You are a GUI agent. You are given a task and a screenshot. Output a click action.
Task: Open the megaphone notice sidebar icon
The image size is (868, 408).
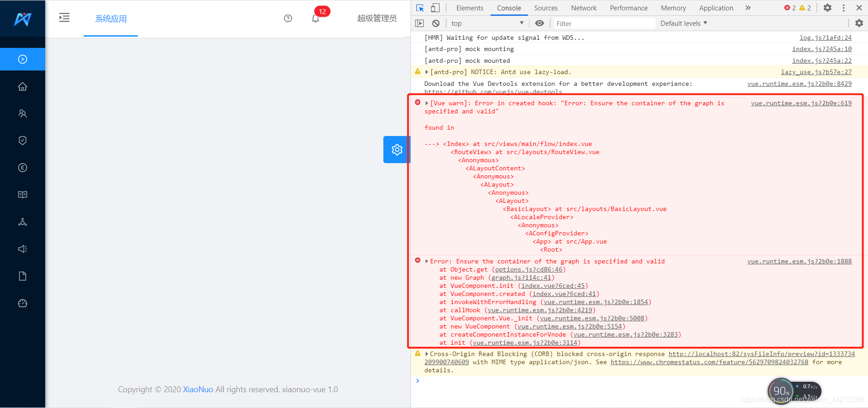tap(23, 249)
